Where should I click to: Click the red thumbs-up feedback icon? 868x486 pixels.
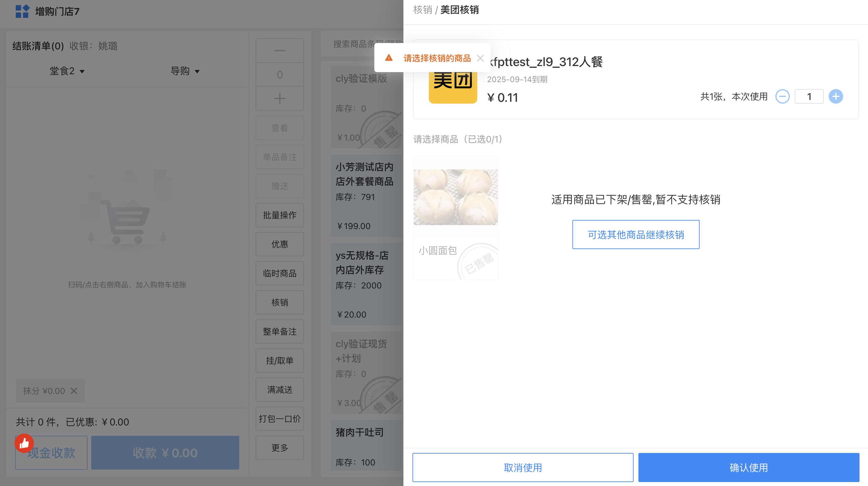24,443
